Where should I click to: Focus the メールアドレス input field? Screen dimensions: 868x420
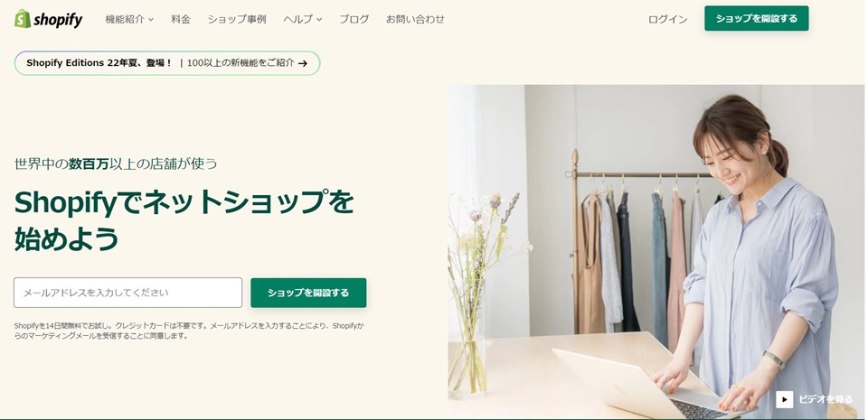[127, 293]
